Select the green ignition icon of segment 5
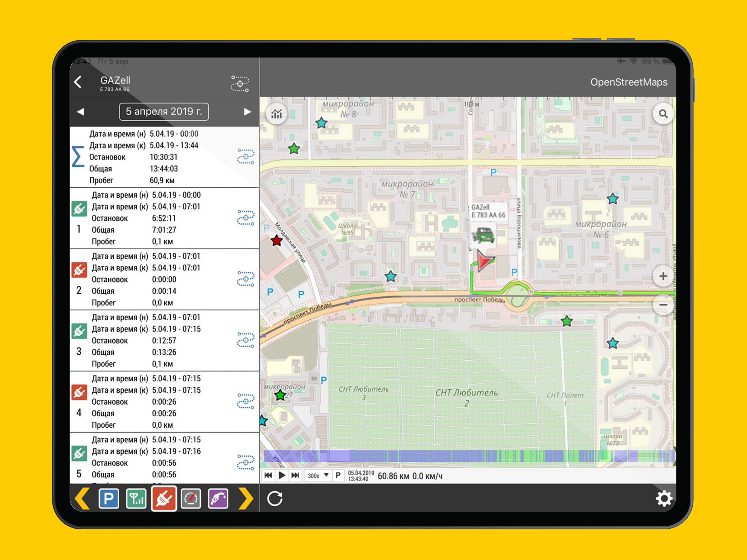 (79, 454)
